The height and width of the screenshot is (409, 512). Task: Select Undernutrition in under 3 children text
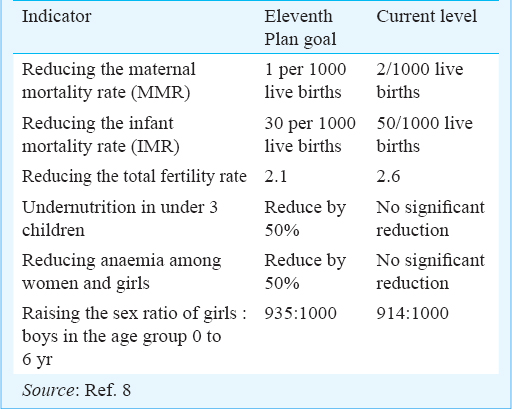(x=120, y=219)
